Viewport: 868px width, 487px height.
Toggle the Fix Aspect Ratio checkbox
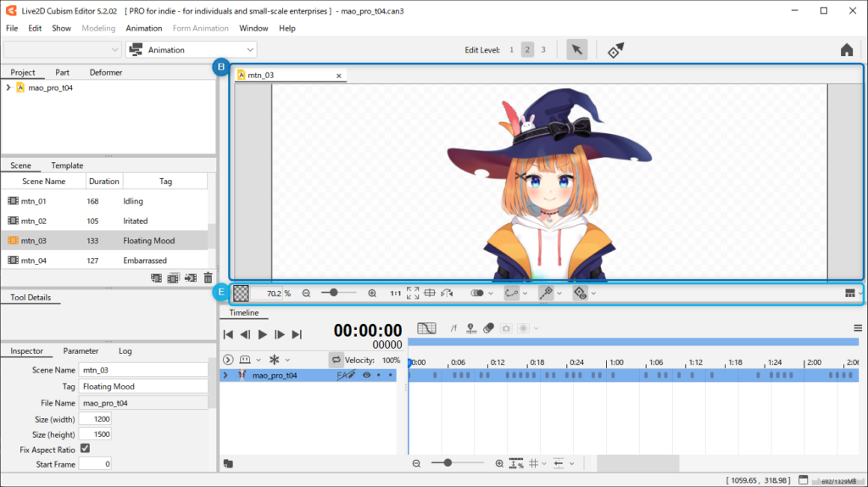tap(85, 448)
